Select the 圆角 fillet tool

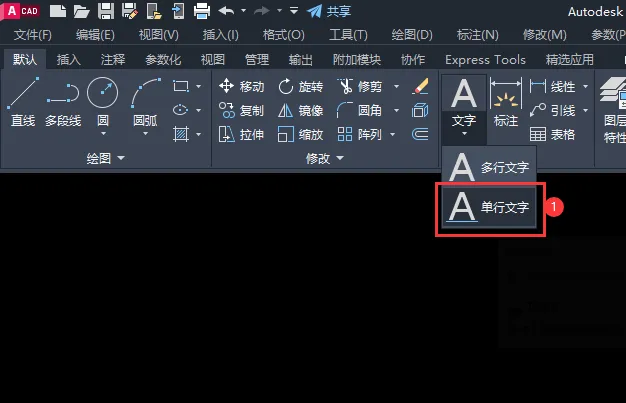click(359, 110)
